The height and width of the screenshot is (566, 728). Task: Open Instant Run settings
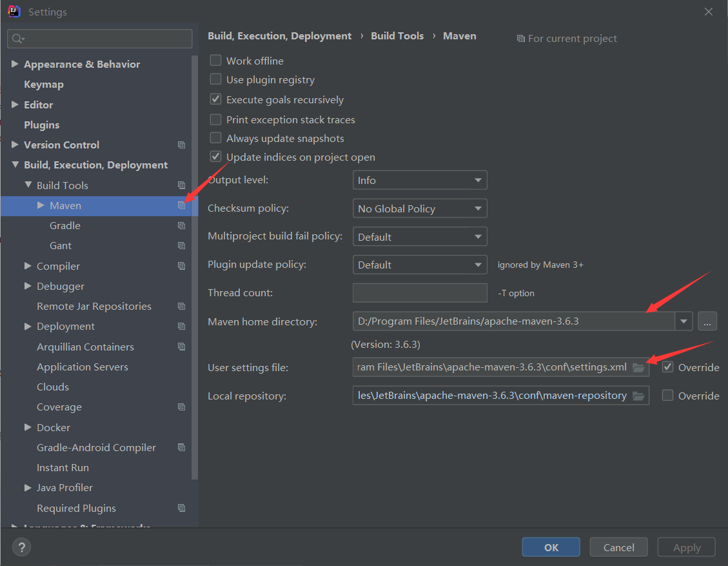[63, 468]
